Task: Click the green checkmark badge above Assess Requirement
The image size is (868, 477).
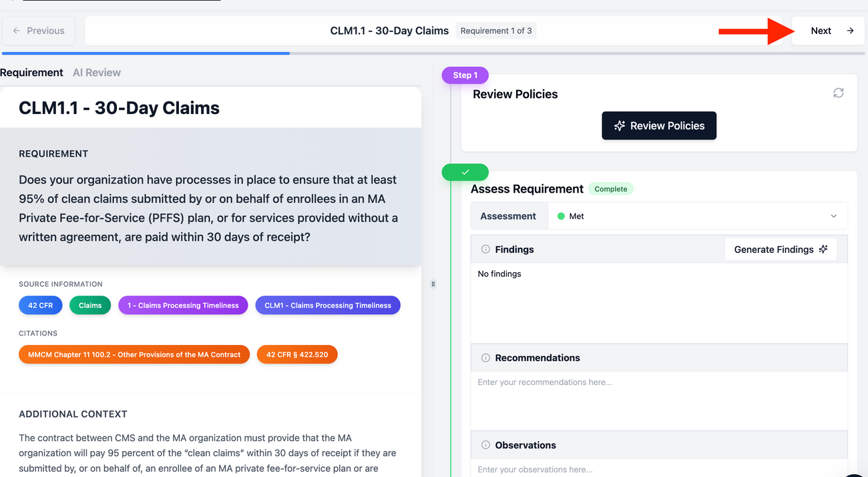Action: pos(465,172)
